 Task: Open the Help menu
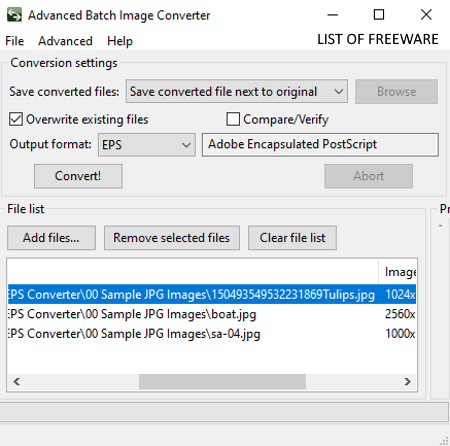(120, 41)
